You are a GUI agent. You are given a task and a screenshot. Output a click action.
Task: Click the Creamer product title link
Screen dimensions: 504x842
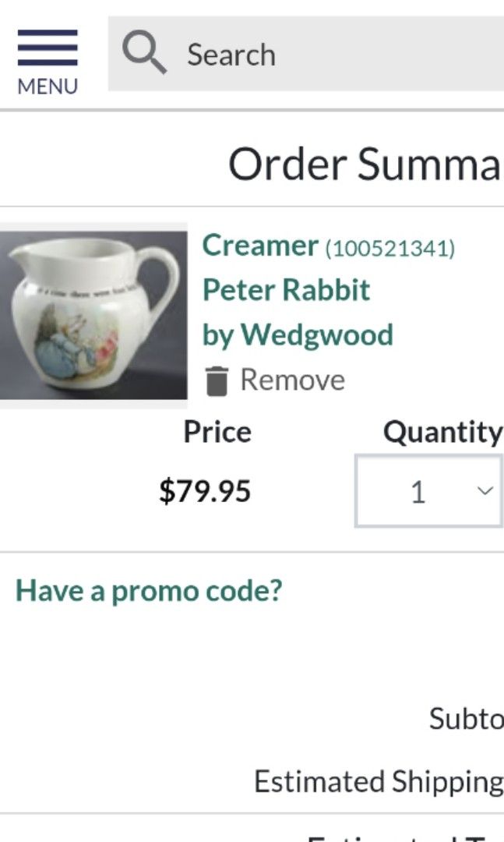[x=259, y=246]
